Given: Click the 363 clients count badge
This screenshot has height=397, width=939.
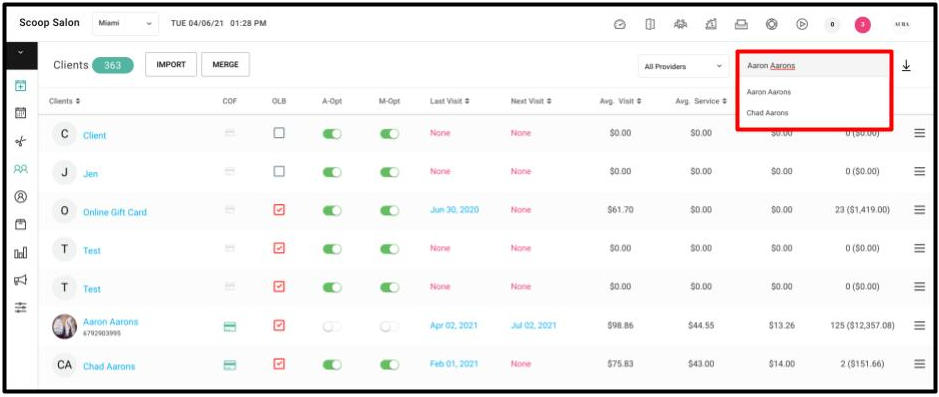Looking at the screenshot, I should tap(113, 65).
